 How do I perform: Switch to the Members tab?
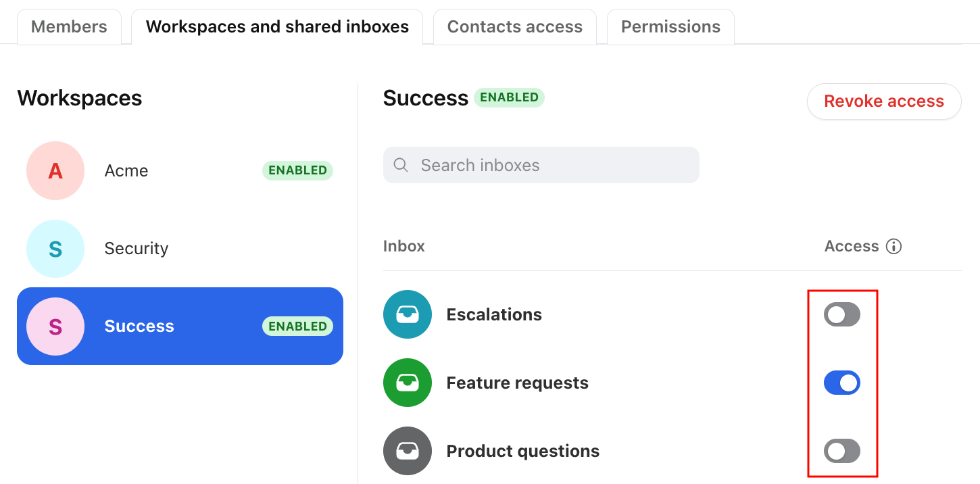click(x=69, y=27)
